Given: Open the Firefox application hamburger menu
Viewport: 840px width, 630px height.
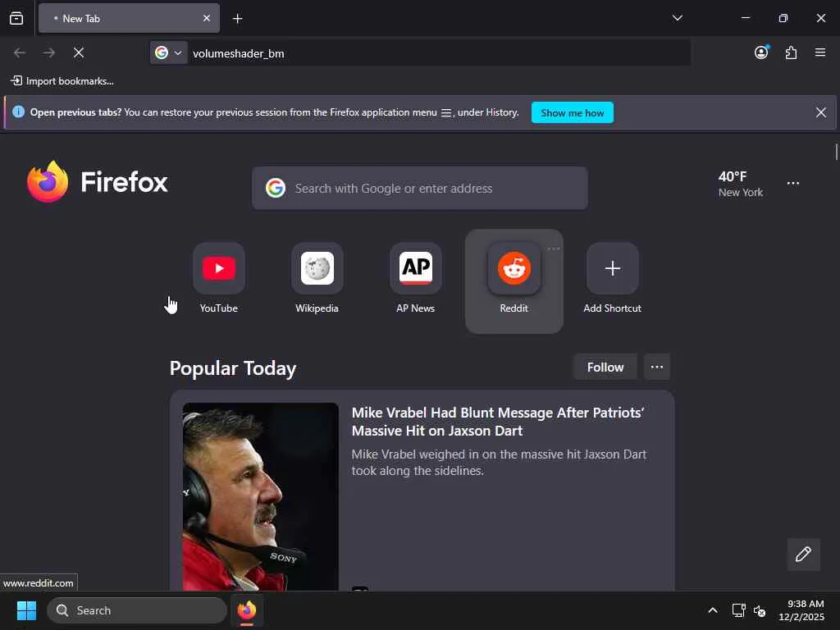Looking at the screenshot, I should pos(820,52).
